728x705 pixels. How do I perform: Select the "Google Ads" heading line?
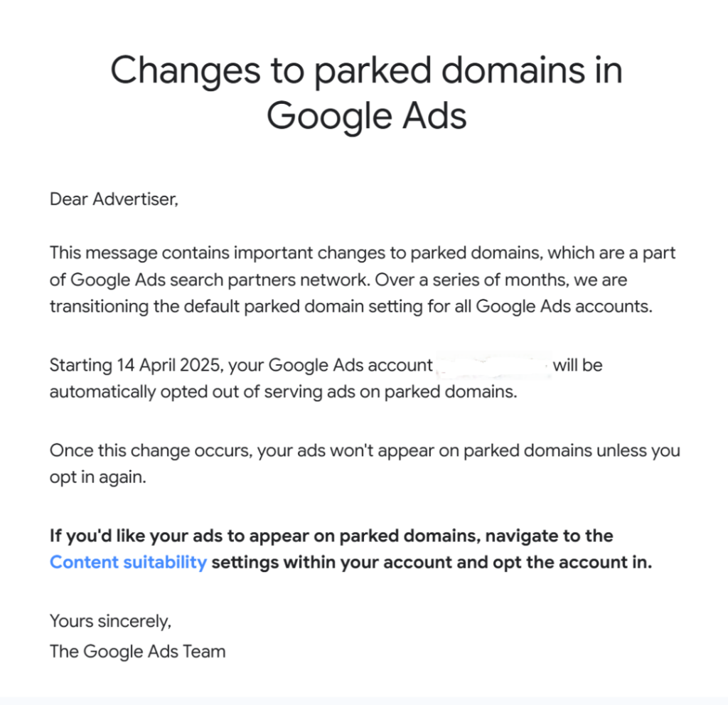tap(366, 116)
